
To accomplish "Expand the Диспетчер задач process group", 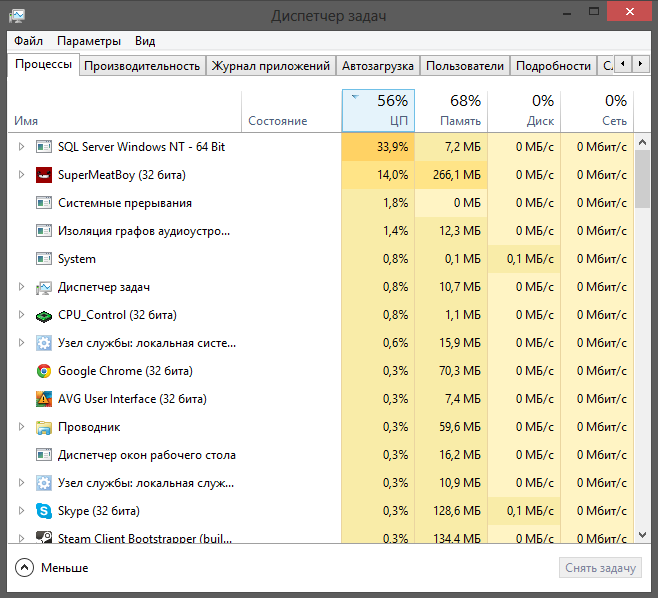I will (x=21, y=287).
